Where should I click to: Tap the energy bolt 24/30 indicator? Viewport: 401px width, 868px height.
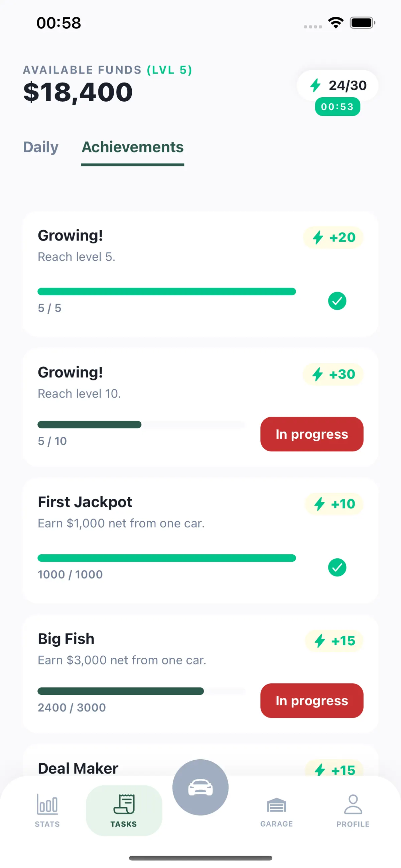click(338, 85)
